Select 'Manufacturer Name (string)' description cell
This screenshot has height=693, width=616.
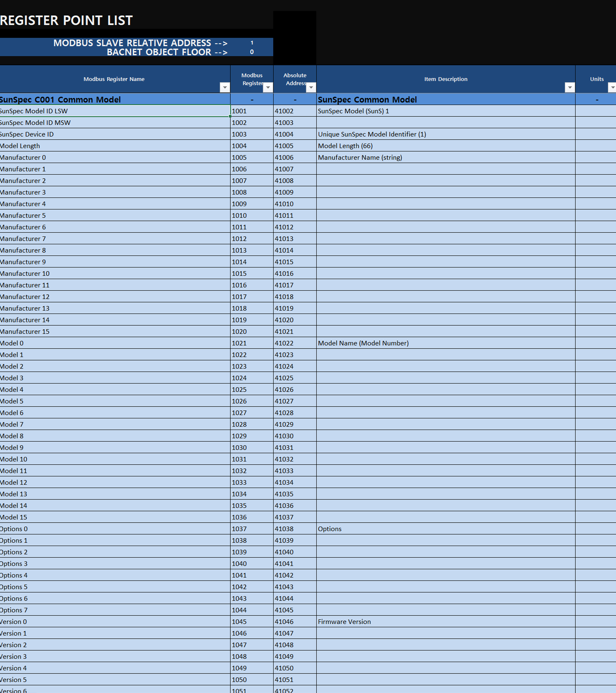point(446,157)
